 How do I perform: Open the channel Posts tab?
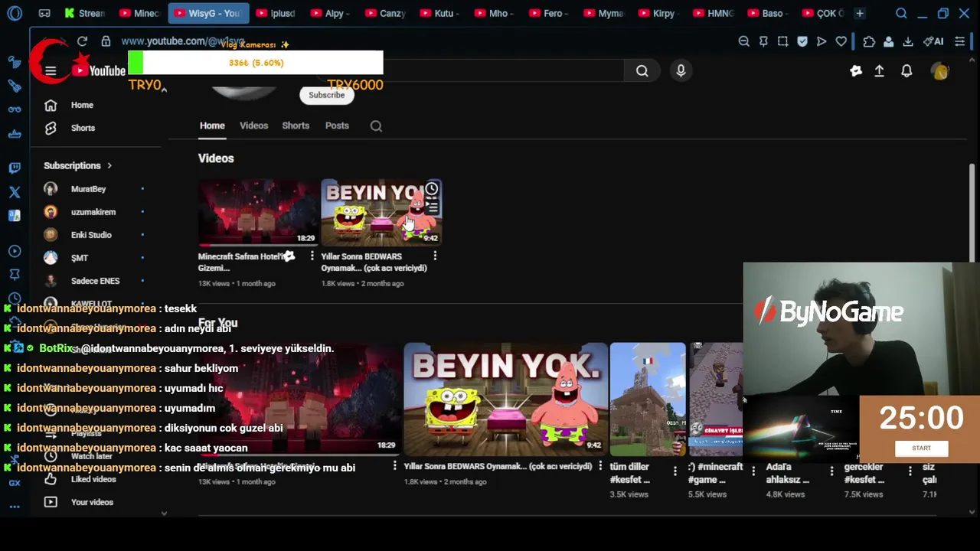[337, 126]
